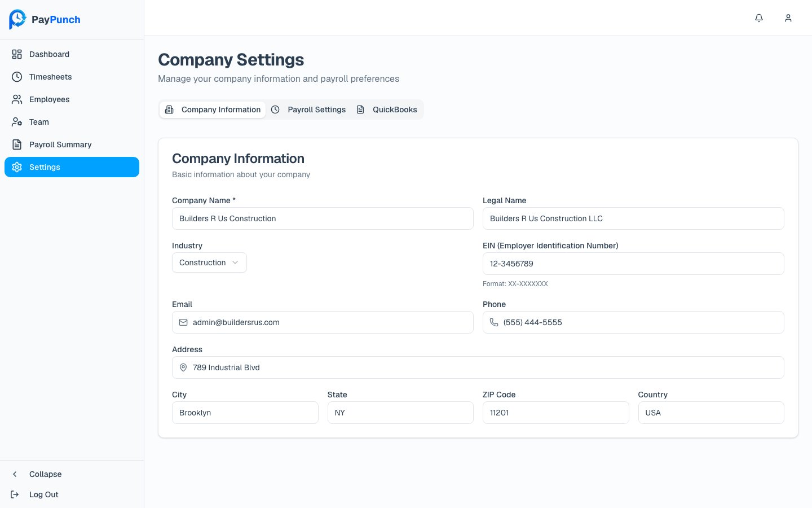Click the Legal Name input field

tap(633, 218)
